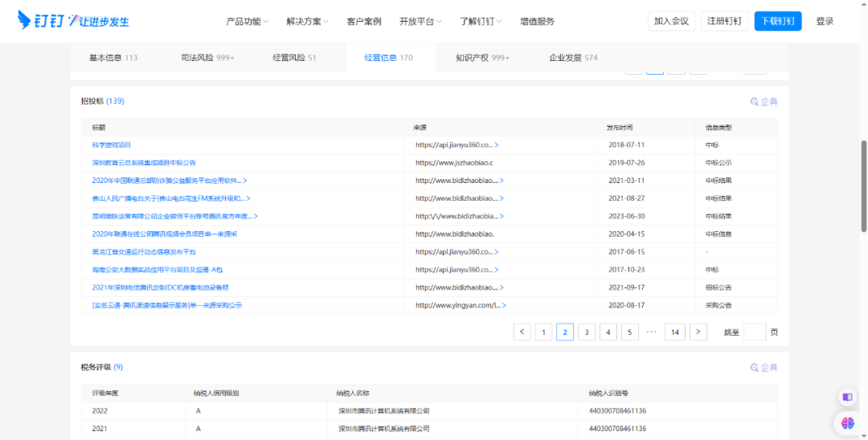Viewport: 868px width, 440px height.
Task: Open 2020年联通在线公司腾讯视频会员项目 link
Action: 165,234
